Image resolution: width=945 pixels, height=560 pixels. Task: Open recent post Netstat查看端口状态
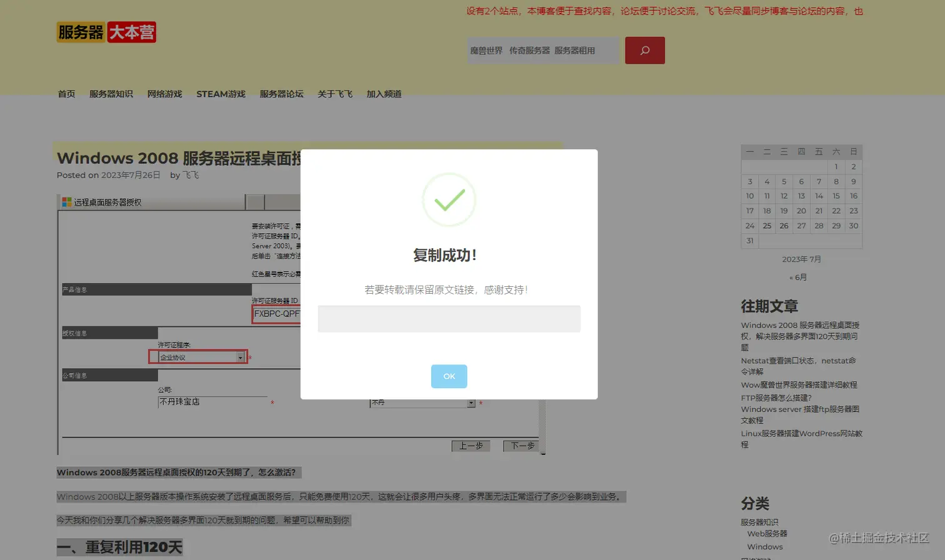point(798,366)
